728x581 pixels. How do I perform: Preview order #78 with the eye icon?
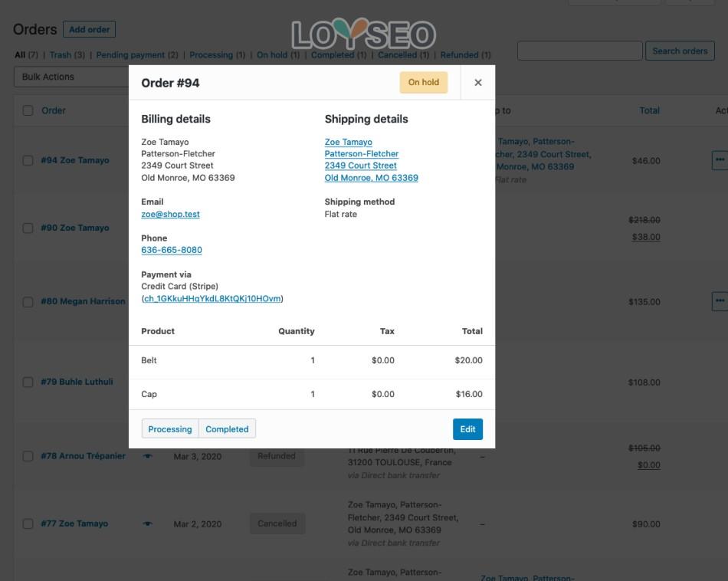148,456
